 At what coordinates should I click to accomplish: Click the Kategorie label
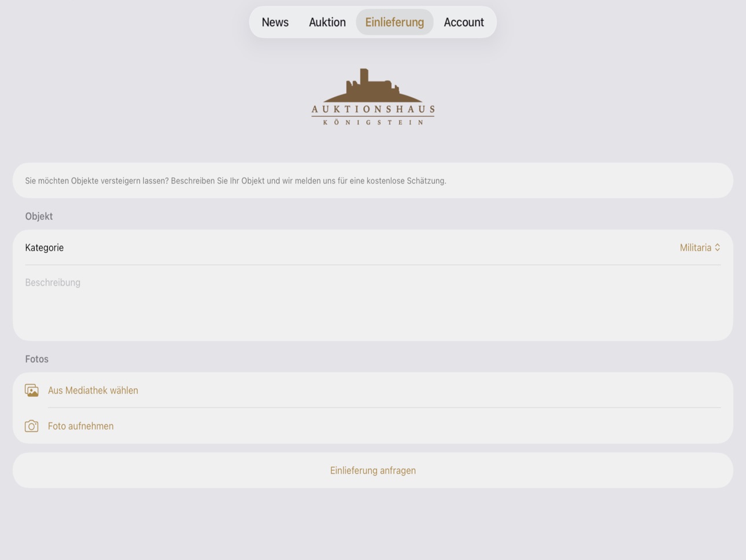pyautogui.click(x=45, y=248)
